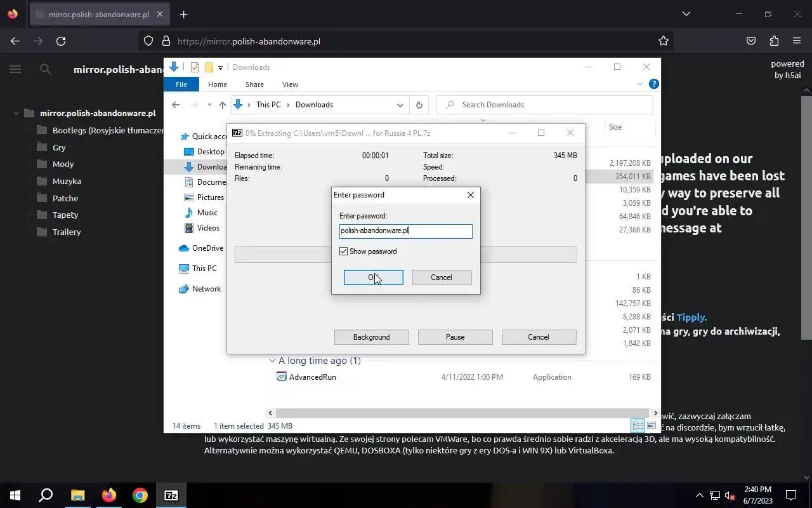Collapse the mirror.polish-abandonware.pl tree root
The image size is (812, 508).
coord(16,114)
